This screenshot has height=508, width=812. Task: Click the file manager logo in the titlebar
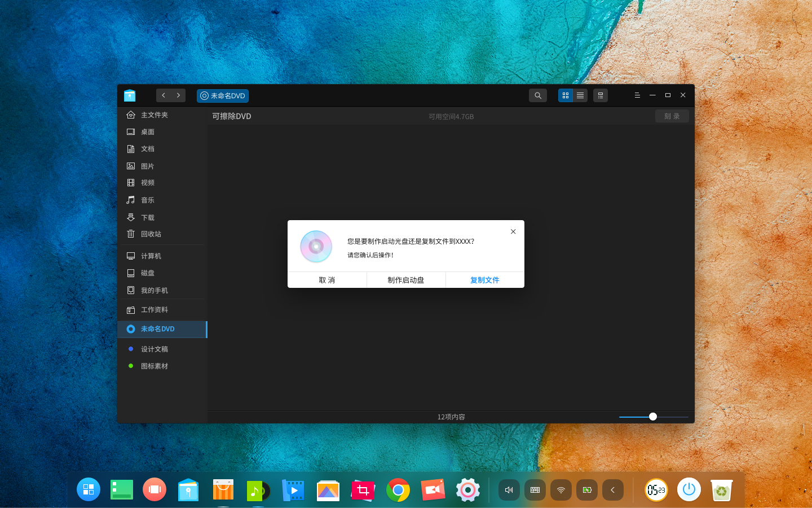(x=130, y=95)
